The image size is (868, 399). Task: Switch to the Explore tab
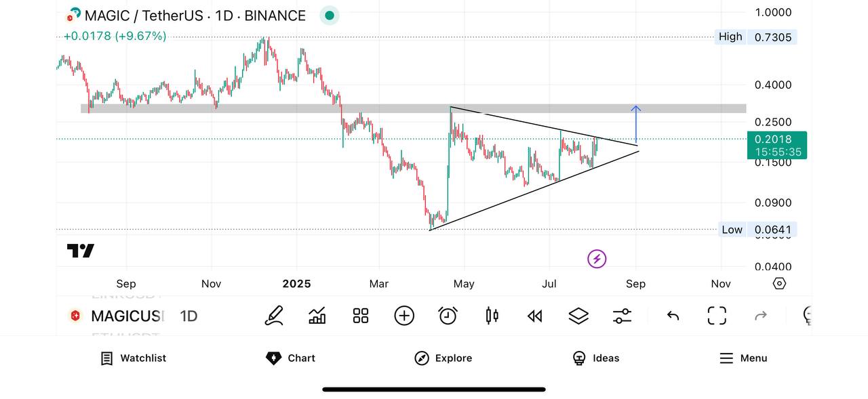click(x=443, y=358)
